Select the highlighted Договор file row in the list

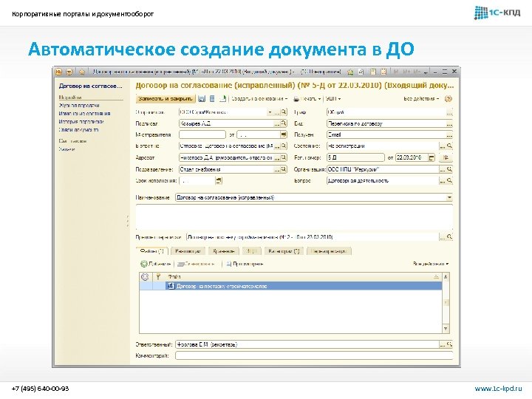point(291,286)
